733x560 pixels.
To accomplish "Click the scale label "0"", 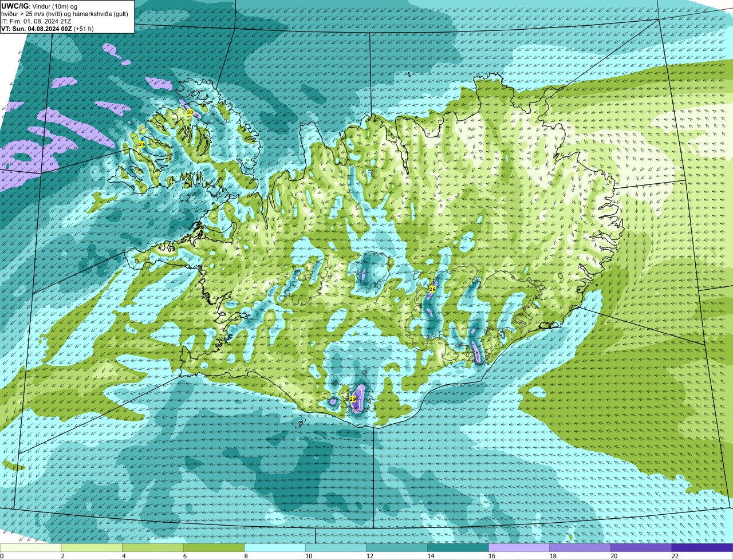I will [x=2, y=556].
